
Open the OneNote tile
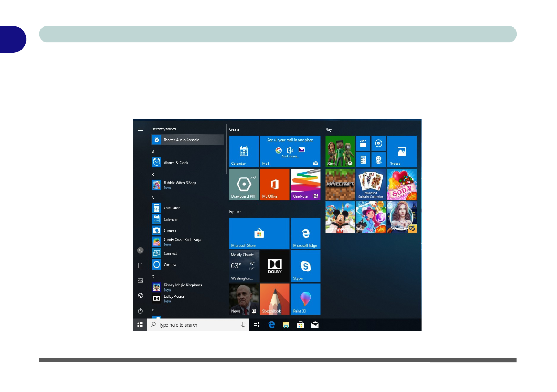tap(306, 185)
